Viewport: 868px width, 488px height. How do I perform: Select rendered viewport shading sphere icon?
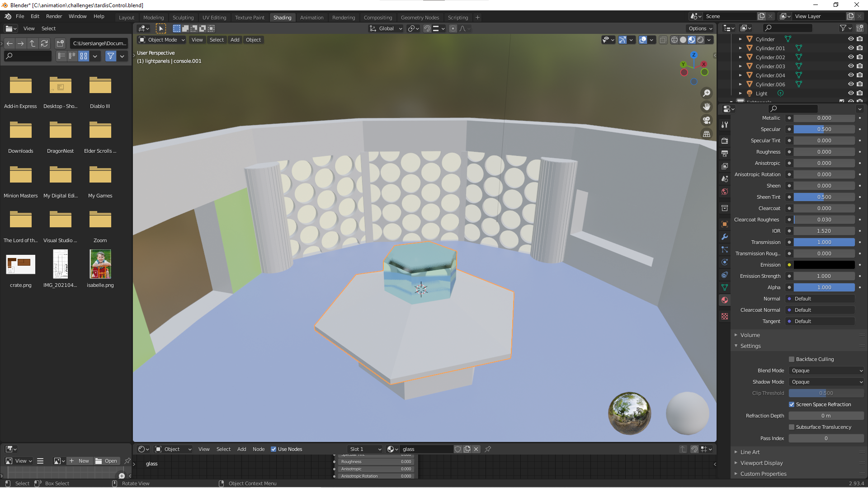(700, 40)
